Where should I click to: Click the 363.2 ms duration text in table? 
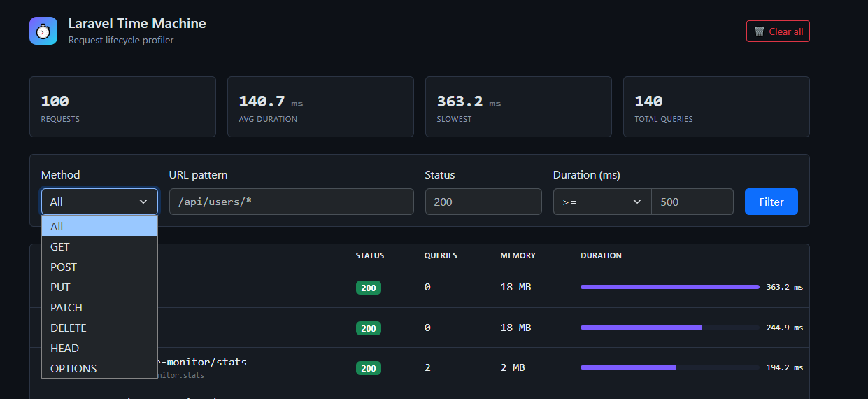785,287
